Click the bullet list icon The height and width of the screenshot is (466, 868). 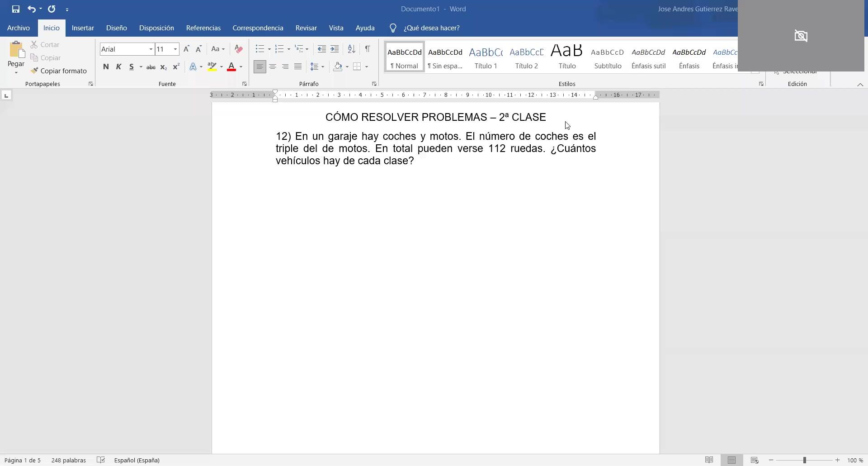coord(259,49)
